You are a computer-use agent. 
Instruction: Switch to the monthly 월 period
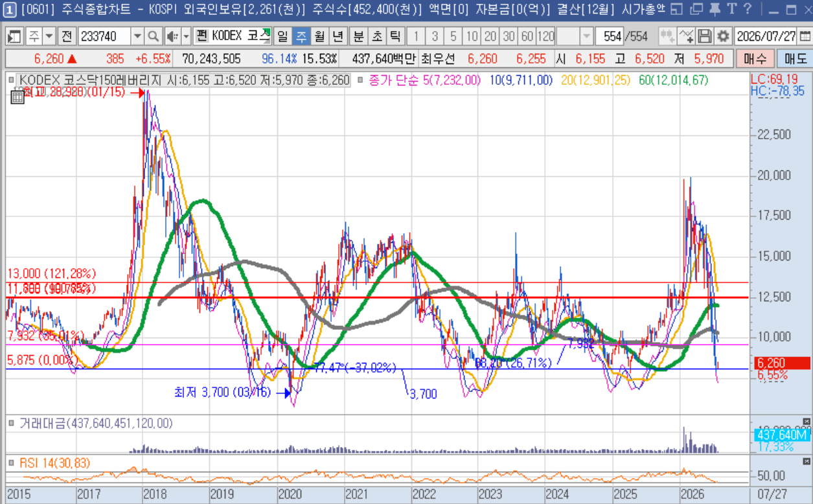point(319,36)
